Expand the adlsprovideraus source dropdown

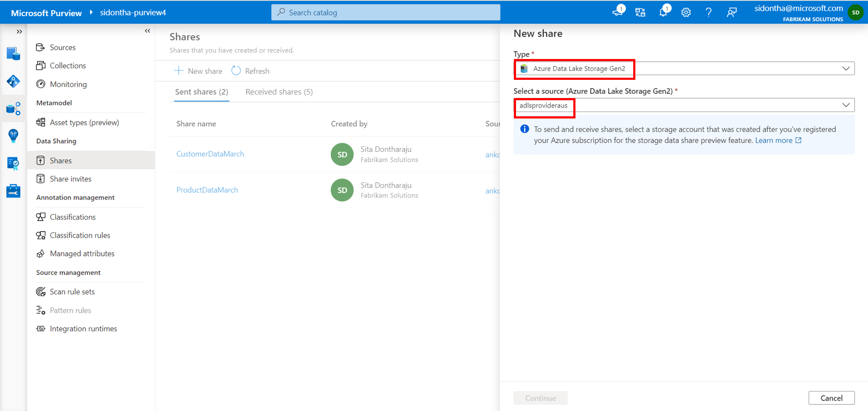pos(845,105)
